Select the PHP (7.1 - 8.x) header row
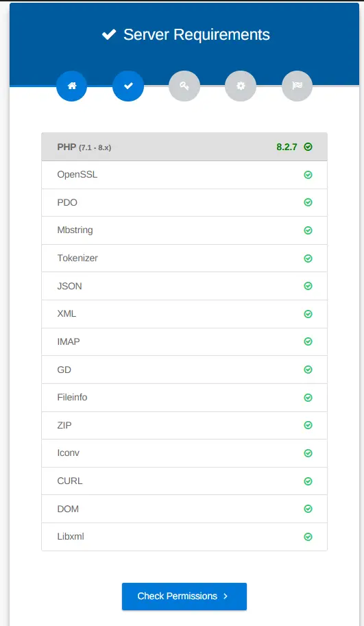Screen dimensions: 364x626 (184, 147)
